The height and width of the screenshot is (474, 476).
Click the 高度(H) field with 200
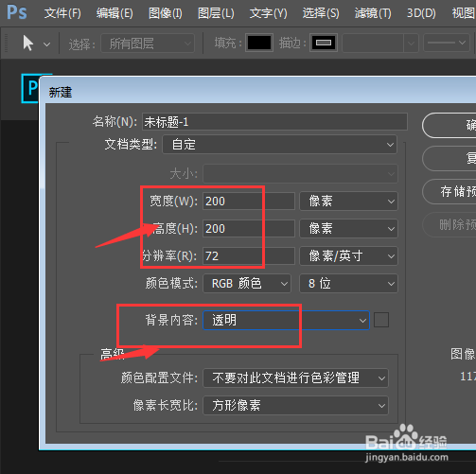click(x=249, y=228)
